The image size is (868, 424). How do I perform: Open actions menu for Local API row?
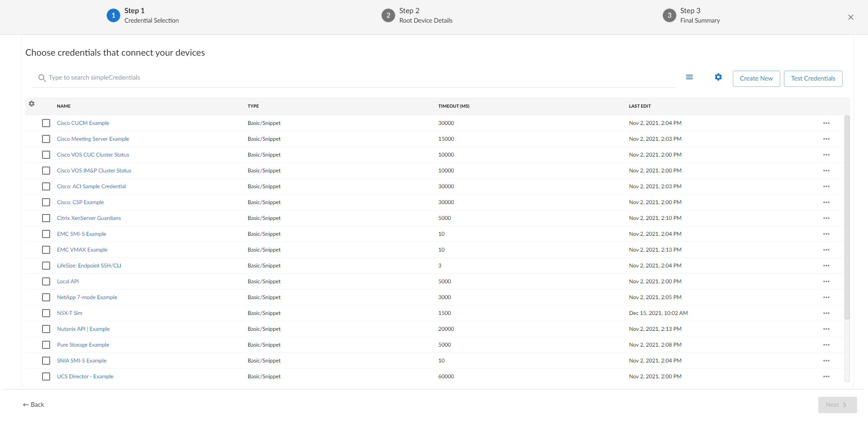coord(826,281)
